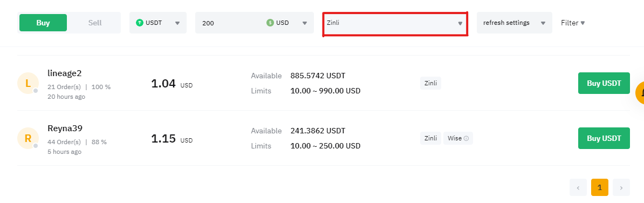Expand the refresh settings dropdown
Image resolution: width=644 pixels, height=203 pixels.
tap(514, 23)
